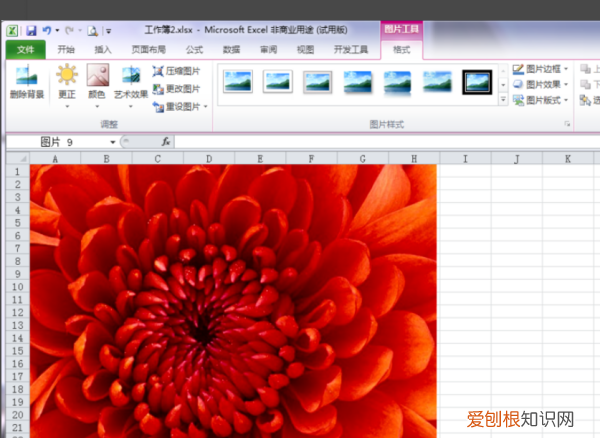600x438 pixels.
Task: Apply the fourth picture style with shadow
Action: [357, 82]
